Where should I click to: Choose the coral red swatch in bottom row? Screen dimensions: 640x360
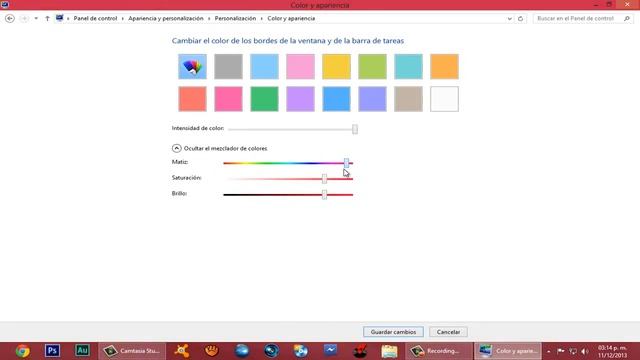pyautogui.click(x=192, y=99)
